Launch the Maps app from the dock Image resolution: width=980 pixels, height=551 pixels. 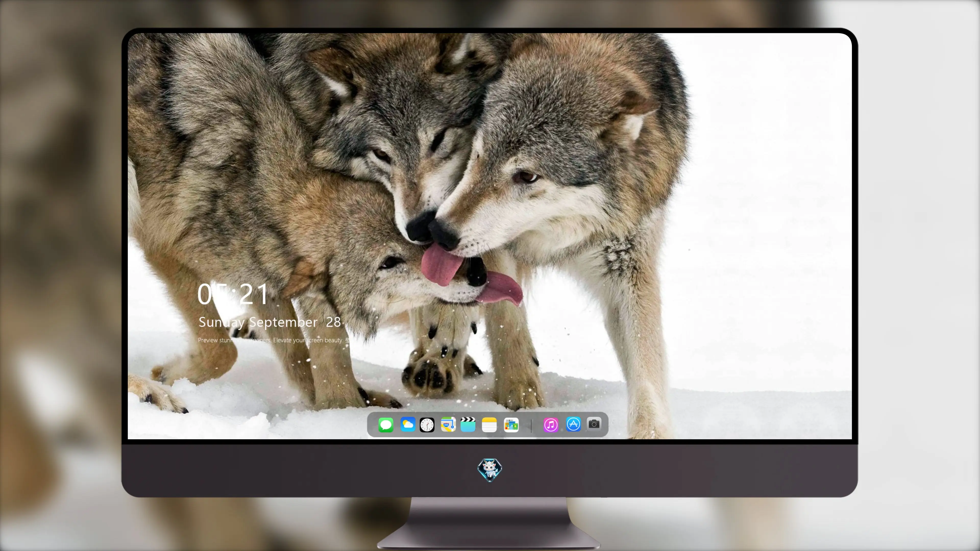pyautogui.click(x=448, y=424)
